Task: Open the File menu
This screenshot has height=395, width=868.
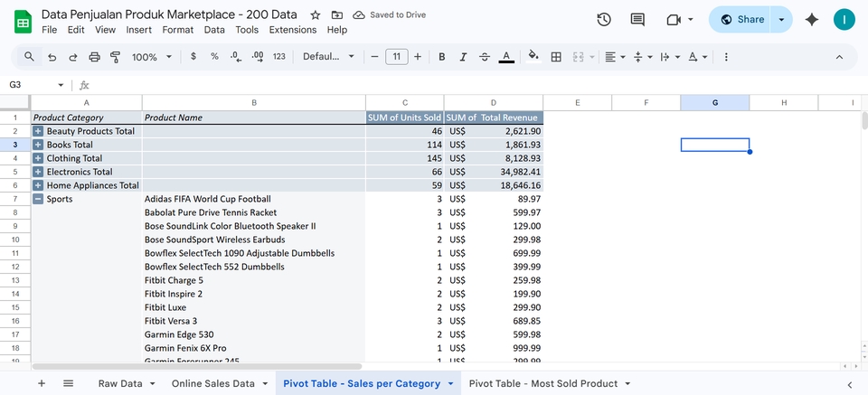Action: pos(49,30)
